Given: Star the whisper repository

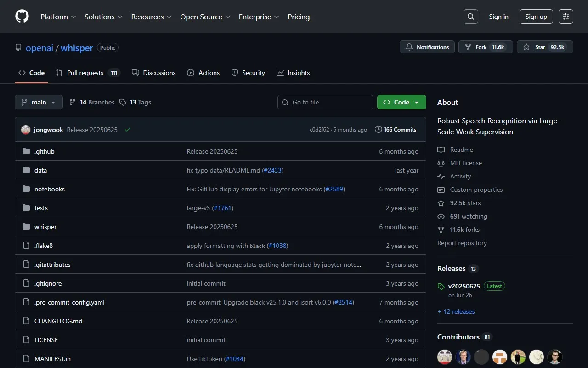Looking at the screenshot, I should pos(544,47).
